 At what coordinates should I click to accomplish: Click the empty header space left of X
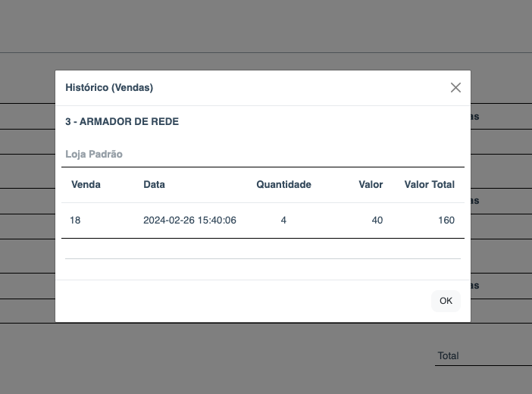click(x=303, y=88)
